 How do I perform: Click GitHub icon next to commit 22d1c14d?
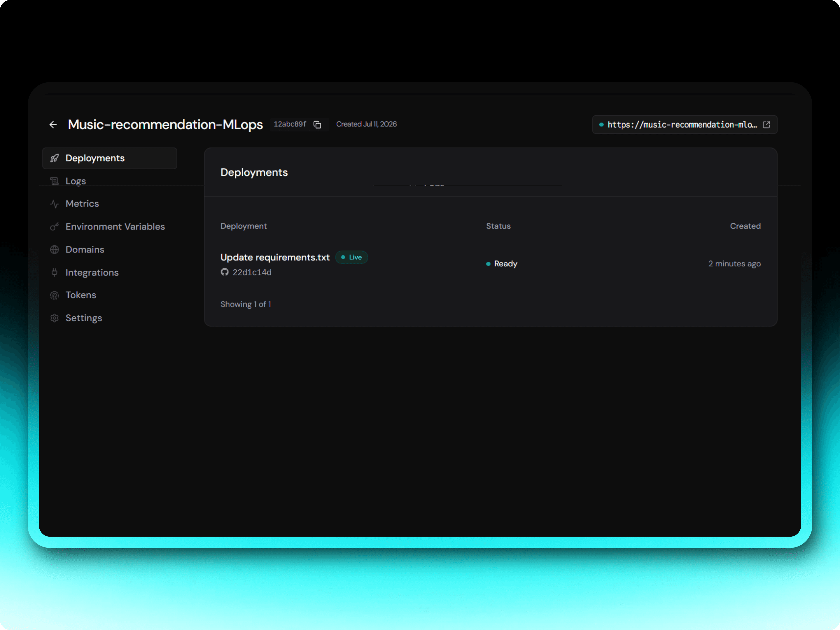(225, 272)
